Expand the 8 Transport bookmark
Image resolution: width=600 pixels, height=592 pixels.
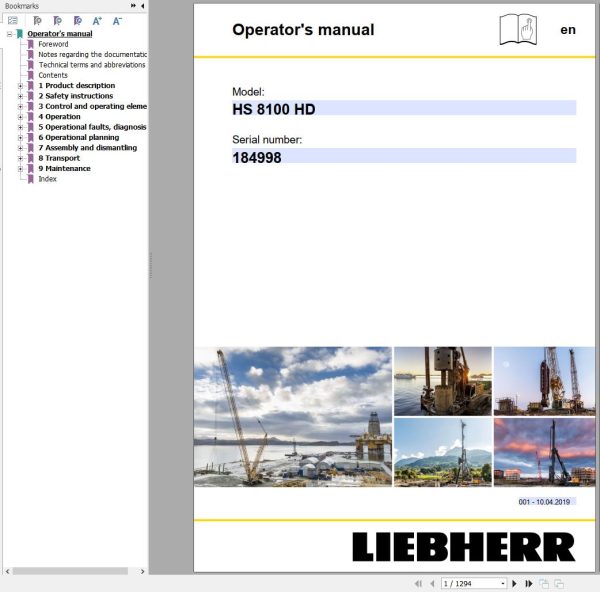(21, 158)
